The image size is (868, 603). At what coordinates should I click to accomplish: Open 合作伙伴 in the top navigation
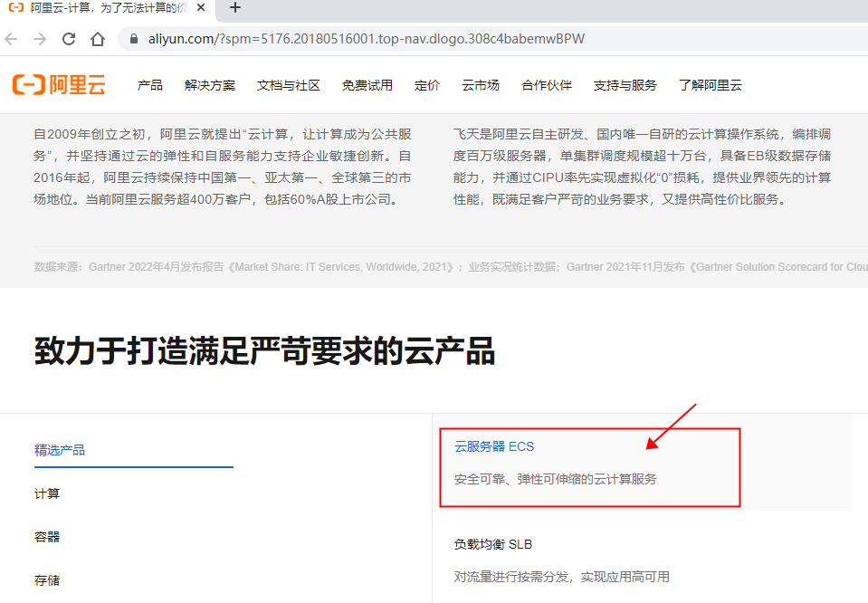click(x=547, y=85)
